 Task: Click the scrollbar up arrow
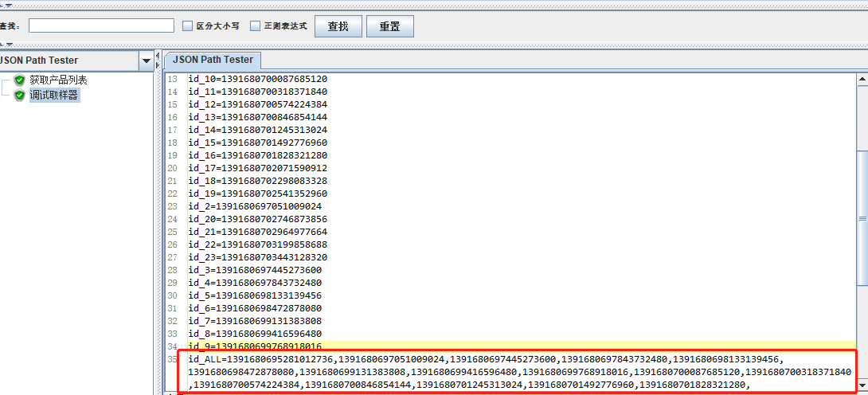tap(862, 79)
